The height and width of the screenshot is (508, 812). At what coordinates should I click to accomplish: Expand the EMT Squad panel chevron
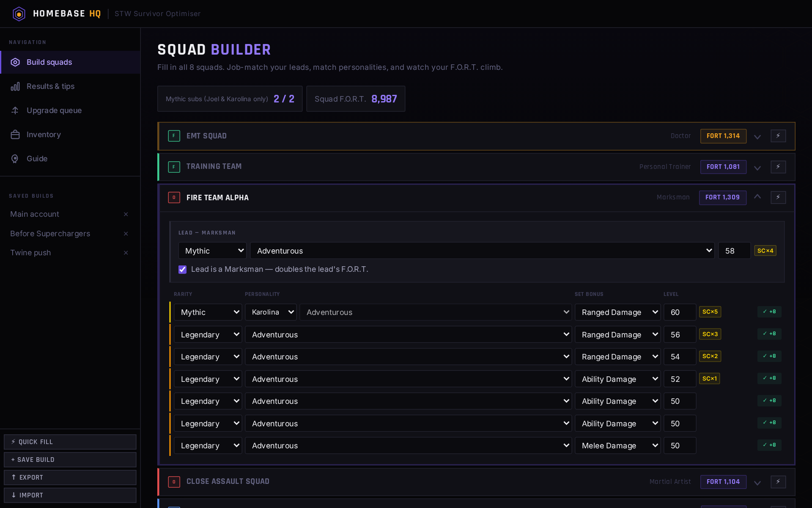[x=757, y=137]
